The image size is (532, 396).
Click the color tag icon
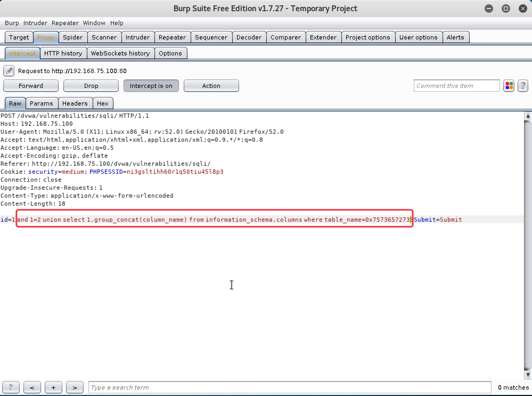pos(509,86)
